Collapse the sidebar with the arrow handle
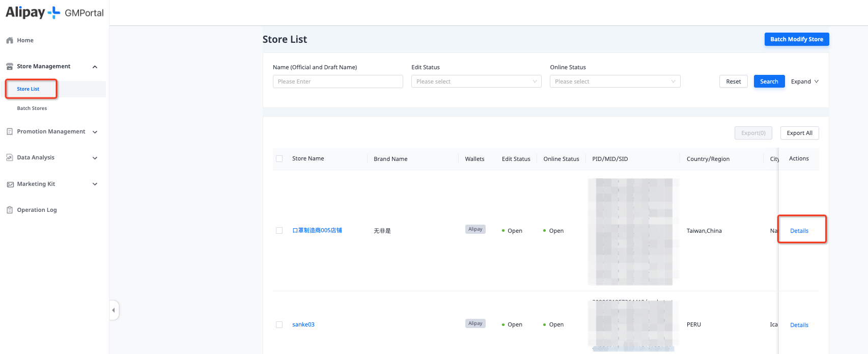Screen dimensions: 868x354 pos(114,310)
